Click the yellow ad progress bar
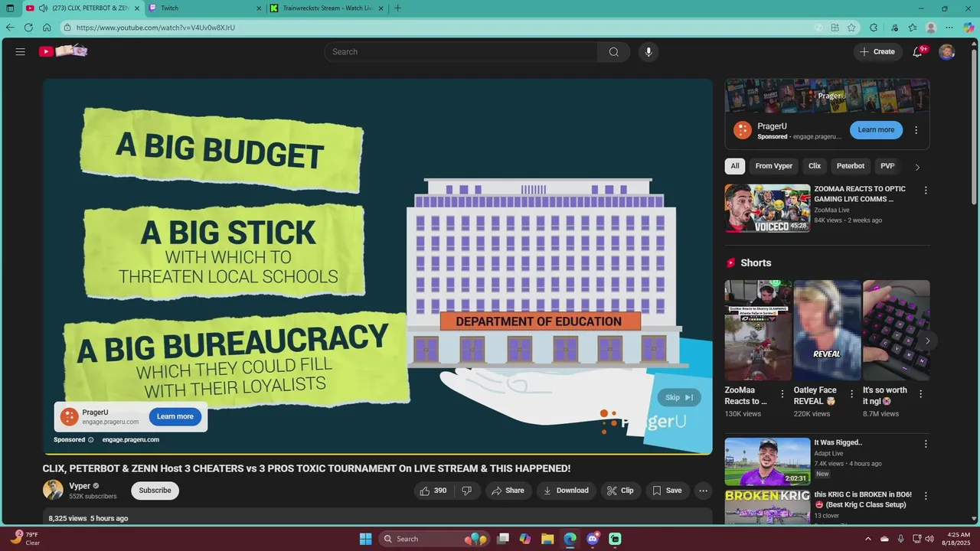 tap(377, 454)
